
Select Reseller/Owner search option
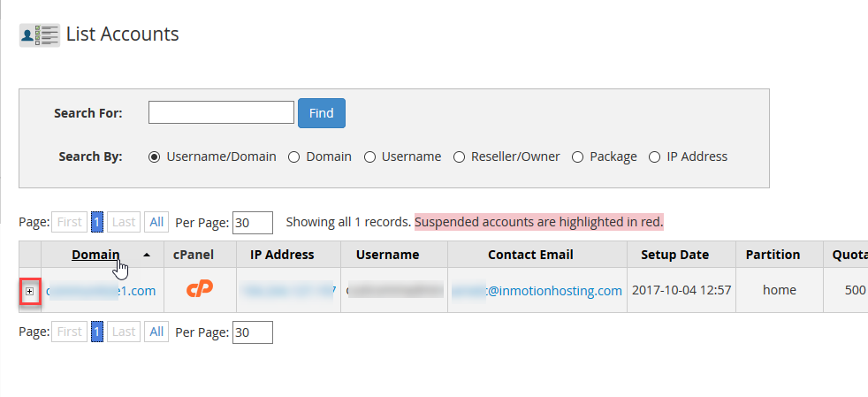click(459, 157)
